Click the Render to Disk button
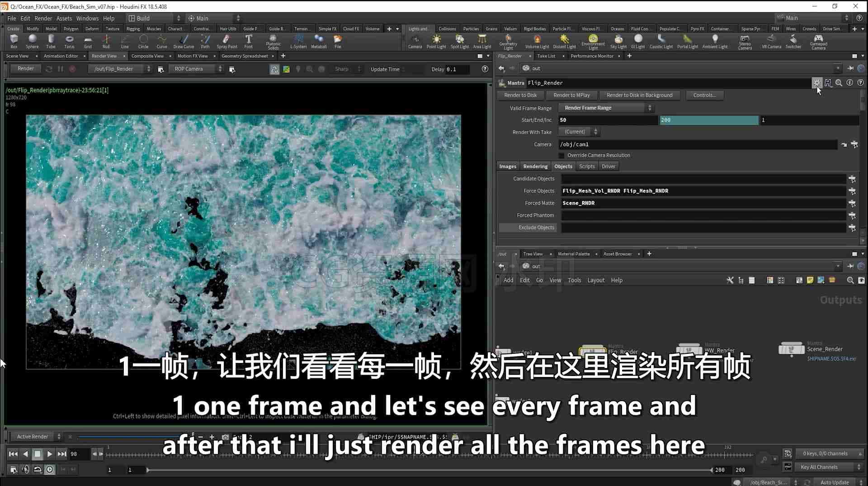The width and height of the screenshot is (868, 486). (x=520, y=95)
